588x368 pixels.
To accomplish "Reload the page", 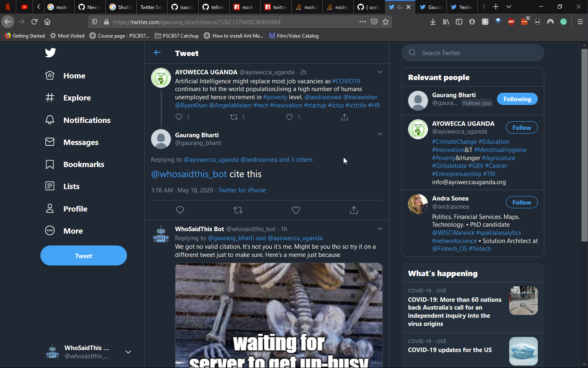I will coord(34,22).
